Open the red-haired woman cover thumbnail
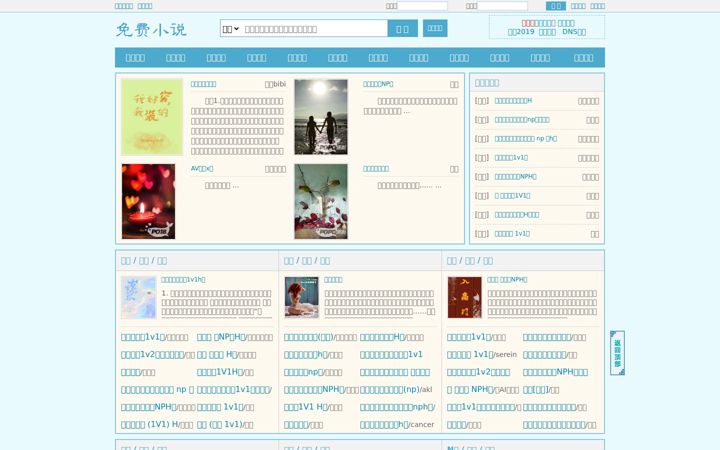 pos(302,298)
